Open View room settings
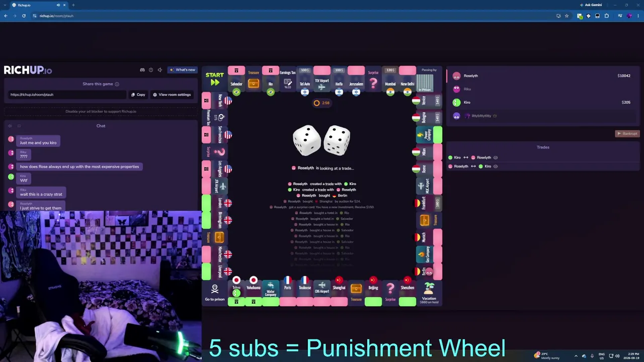644x362 pixels. click(172, 95)
